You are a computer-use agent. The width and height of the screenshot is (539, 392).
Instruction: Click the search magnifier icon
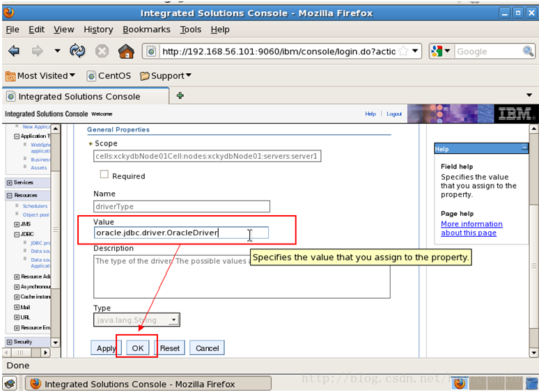click(x=528, y=52)
